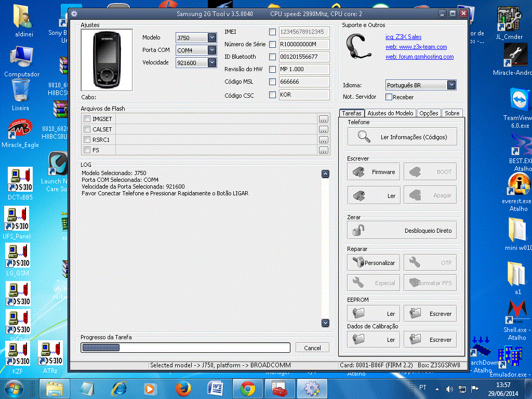Select the DCTxBB5 desktop shortcut
The height and width of the screenshot is (399, 532).
(x=20, y=183)
